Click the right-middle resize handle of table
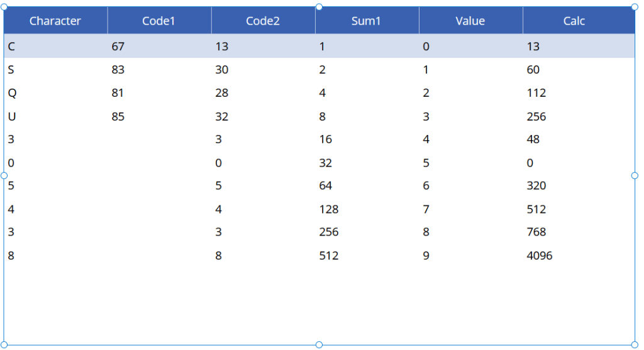Image resolution: width=644 pixels, height=350 pixels. point(634,176)
